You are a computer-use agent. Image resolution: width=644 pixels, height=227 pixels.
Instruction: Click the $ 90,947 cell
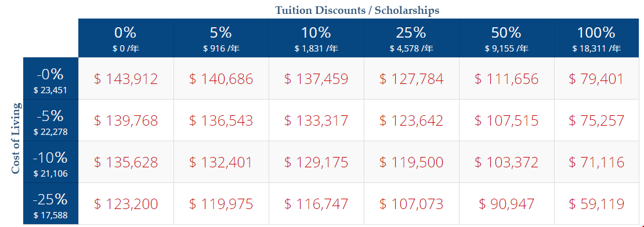click(x=507, y=204)
